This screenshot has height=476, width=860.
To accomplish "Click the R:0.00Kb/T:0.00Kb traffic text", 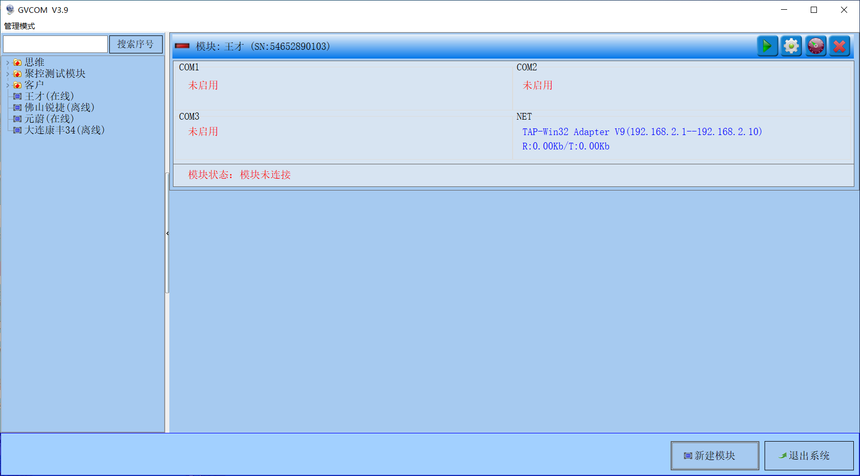I will pyautogui.click(x=566, y=146).
